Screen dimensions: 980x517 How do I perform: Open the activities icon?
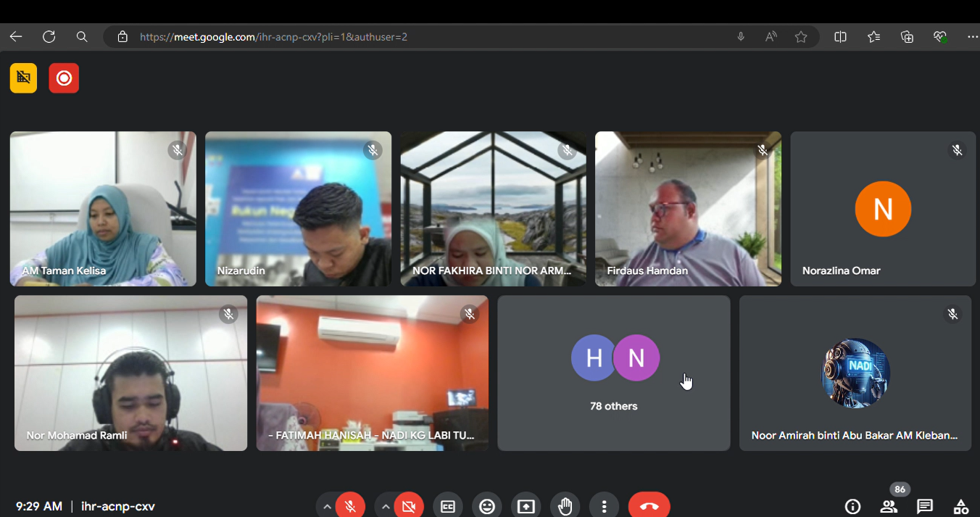tap(960, 506)
